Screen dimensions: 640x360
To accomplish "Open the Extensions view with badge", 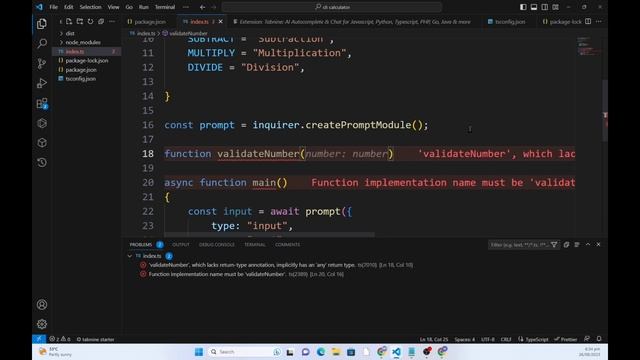I will tap(42, 103).
